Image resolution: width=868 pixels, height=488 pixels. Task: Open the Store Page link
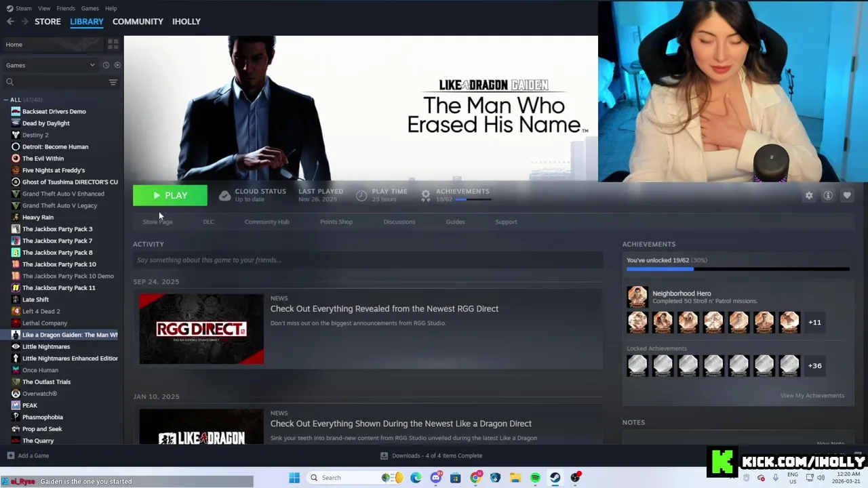click(x=157, y=222)
